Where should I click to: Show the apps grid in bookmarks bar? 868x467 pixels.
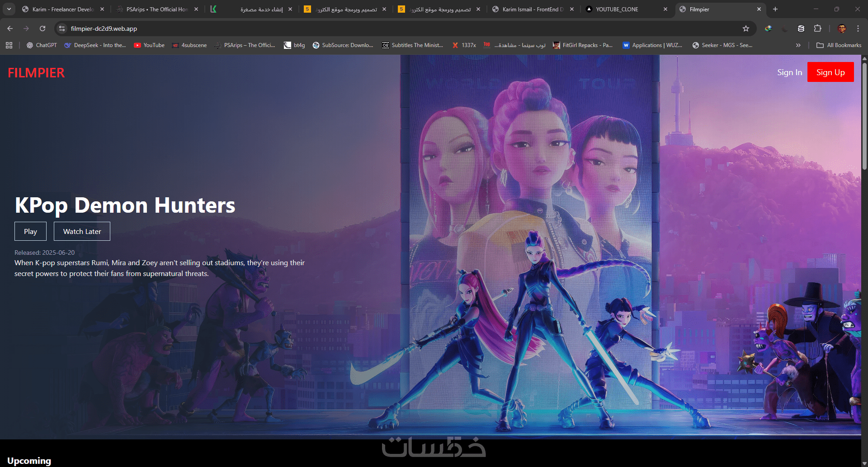click(9, 45)
